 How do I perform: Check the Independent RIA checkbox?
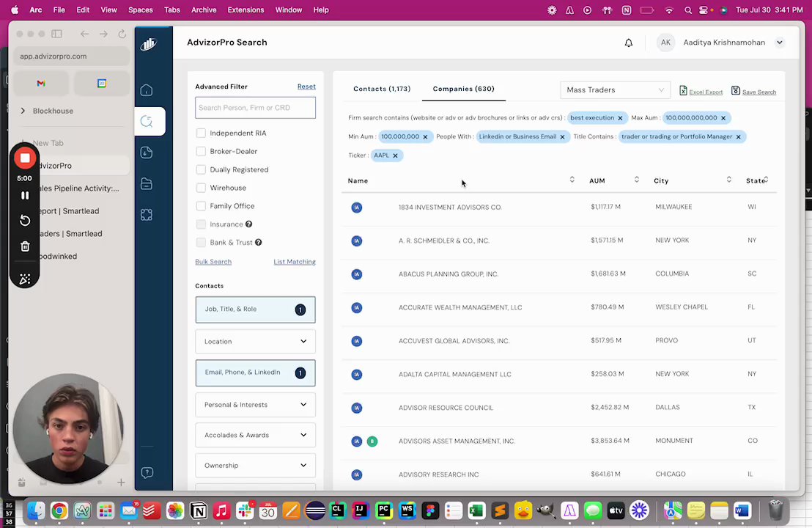click(201, 133)
